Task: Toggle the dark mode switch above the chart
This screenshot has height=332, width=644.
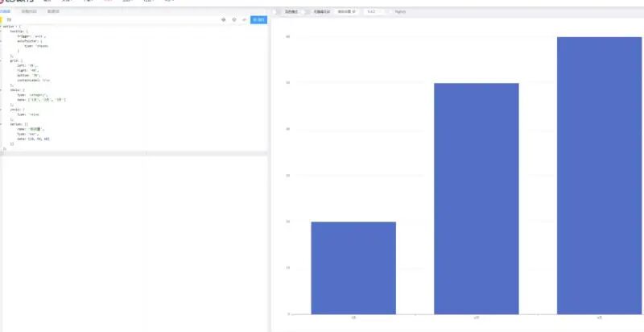Action: [276, 12]
